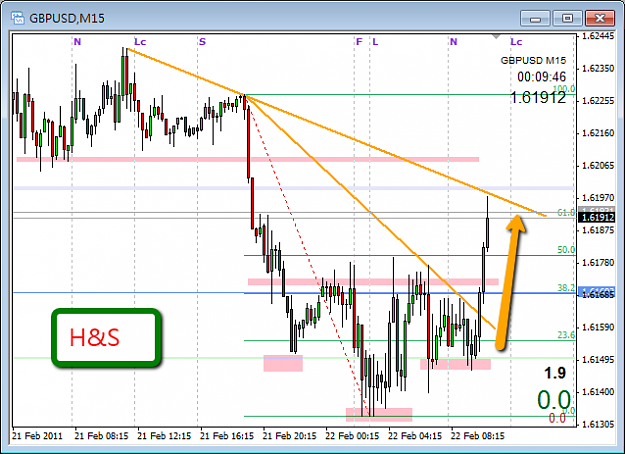
Task: Click the large green 0.0 value
Action: coord(554,400)
